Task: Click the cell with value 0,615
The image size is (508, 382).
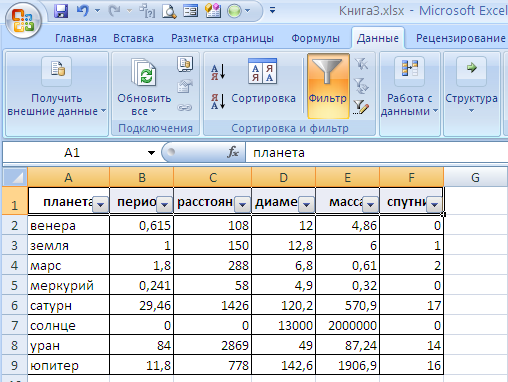Action: [141, 225]
